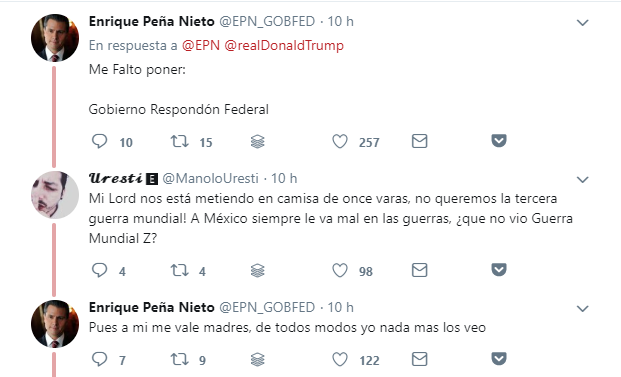Reply to the 'Me Falto poner' tweet
This screenshot has height=377, width=621.
coord(99,141)
